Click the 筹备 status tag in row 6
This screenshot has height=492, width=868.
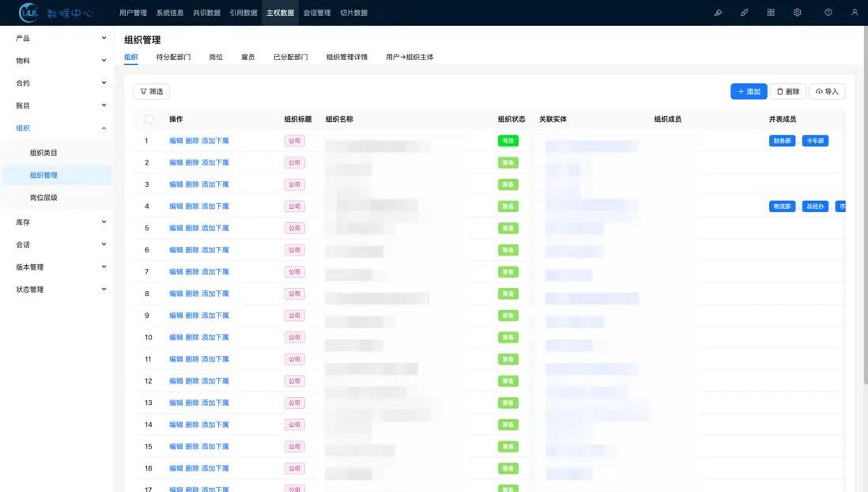pyautogui.click(x=508, y=250)
